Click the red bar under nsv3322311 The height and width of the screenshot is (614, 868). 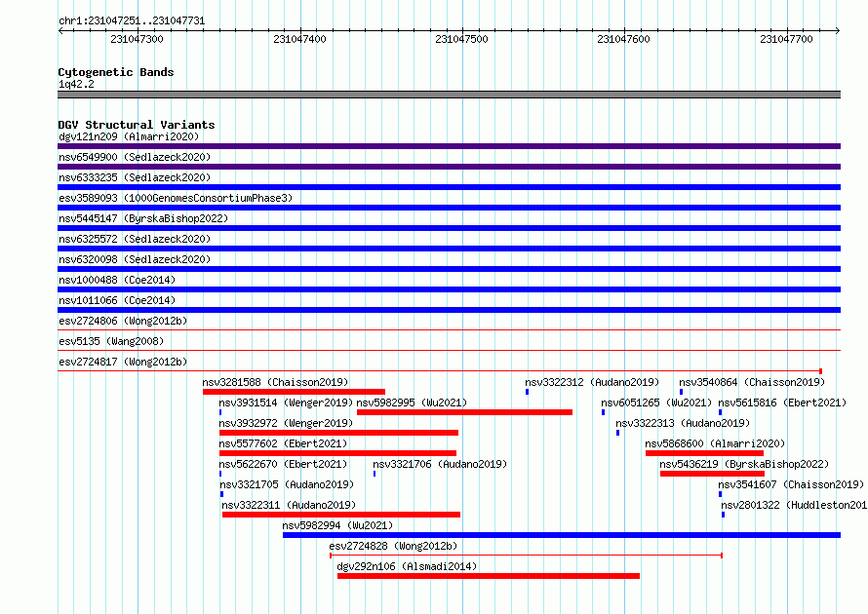341,515
